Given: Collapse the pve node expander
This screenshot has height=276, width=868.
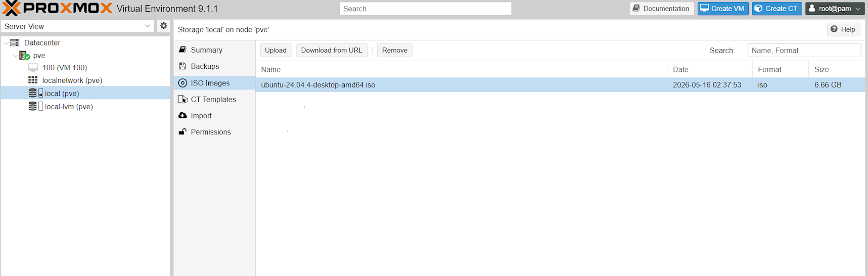Looking at the screenshot, I should [15, 56].
